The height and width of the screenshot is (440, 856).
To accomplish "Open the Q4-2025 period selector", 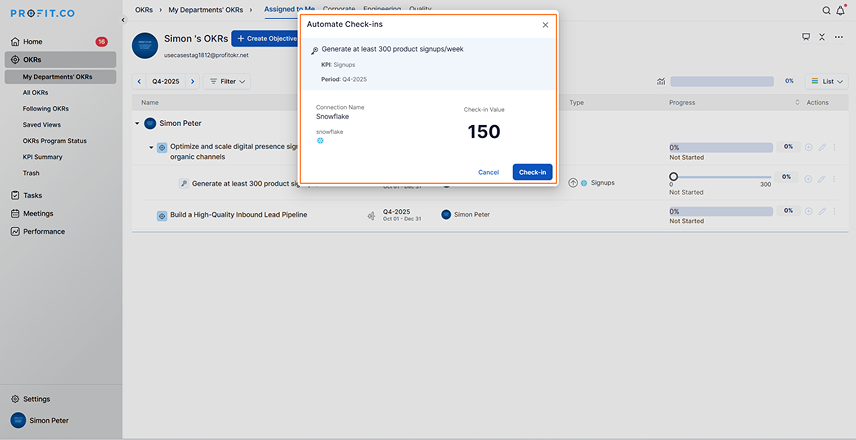I will click(165, 81).
